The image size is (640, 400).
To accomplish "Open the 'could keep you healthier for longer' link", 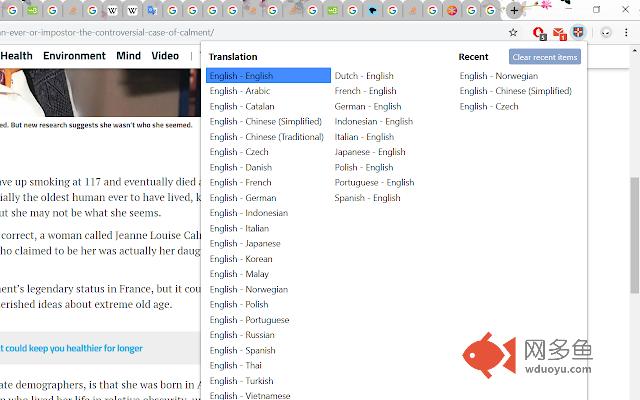I will (71, 348).
